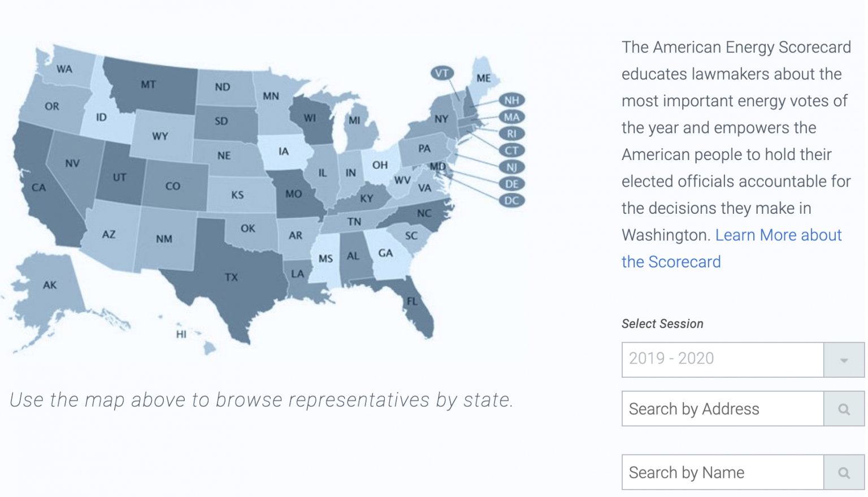Click California on the map
The image size is (868, 497).
coord(40,187)
